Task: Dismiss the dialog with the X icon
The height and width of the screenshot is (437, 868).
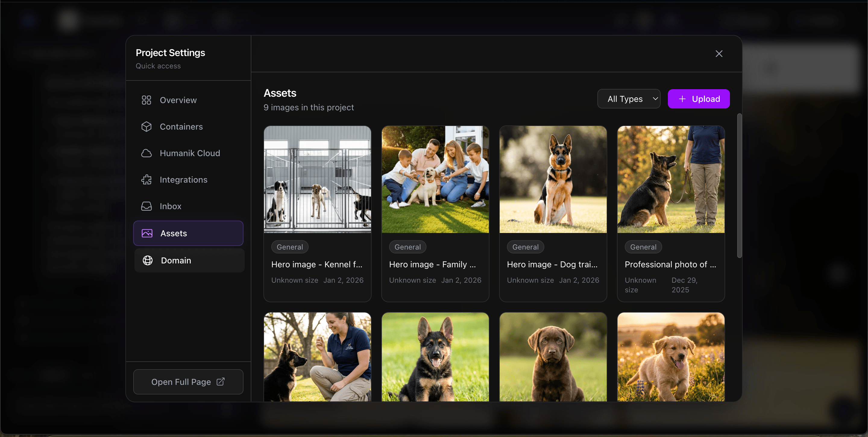Action: (719, 53)
